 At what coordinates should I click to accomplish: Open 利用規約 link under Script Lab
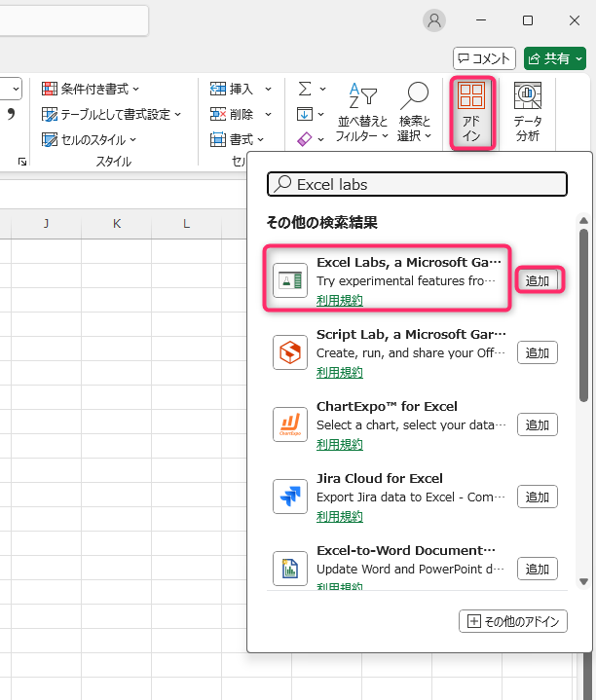340,372
